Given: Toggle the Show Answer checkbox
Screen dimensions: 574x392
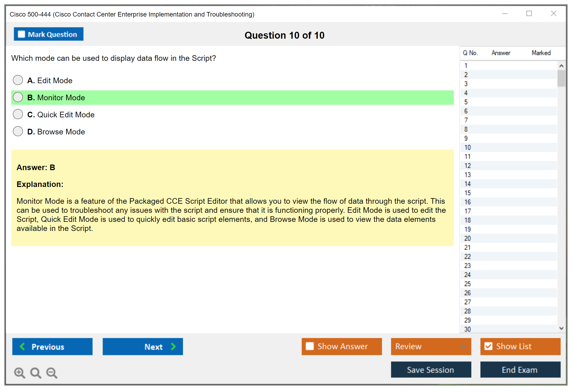Looking at the screenshot, I should tap(310, 346).
